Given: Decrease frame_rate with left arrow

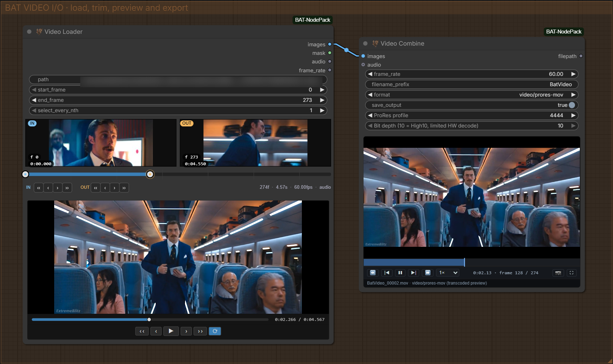Looking at the screenshot, I should click(x=370, y=74).
